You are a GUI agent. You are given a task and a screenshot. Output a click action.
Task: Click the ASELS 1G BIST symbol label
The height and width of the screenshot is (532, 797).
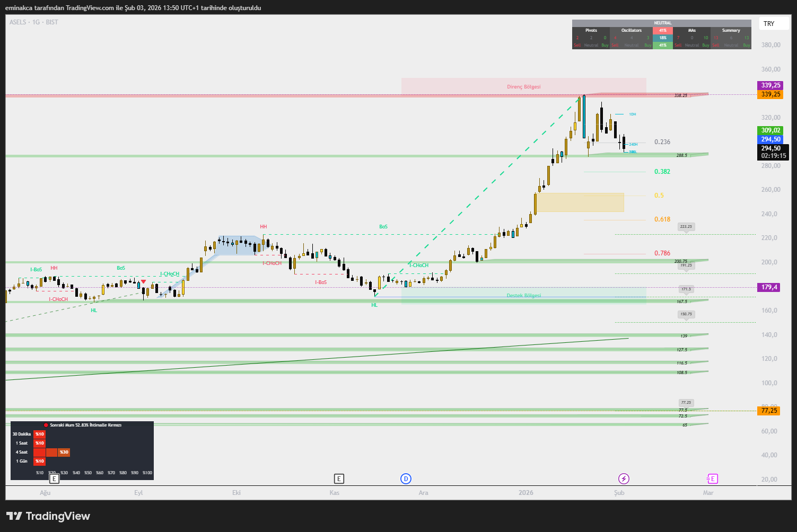pyautogui.click(x=34, y=22)
